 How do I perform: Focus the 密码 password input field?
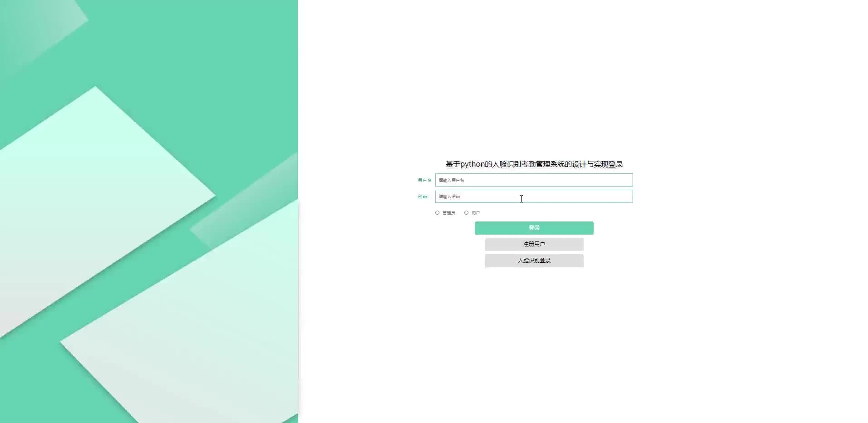[534, 197]
